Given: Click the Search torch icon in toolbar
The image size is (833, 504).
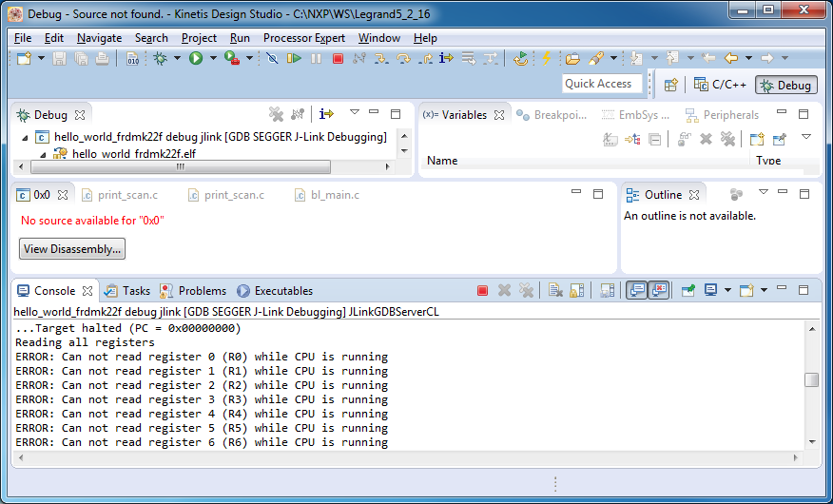Looking at the screenshot, I should pyautogui.click(x=596, y=58).
